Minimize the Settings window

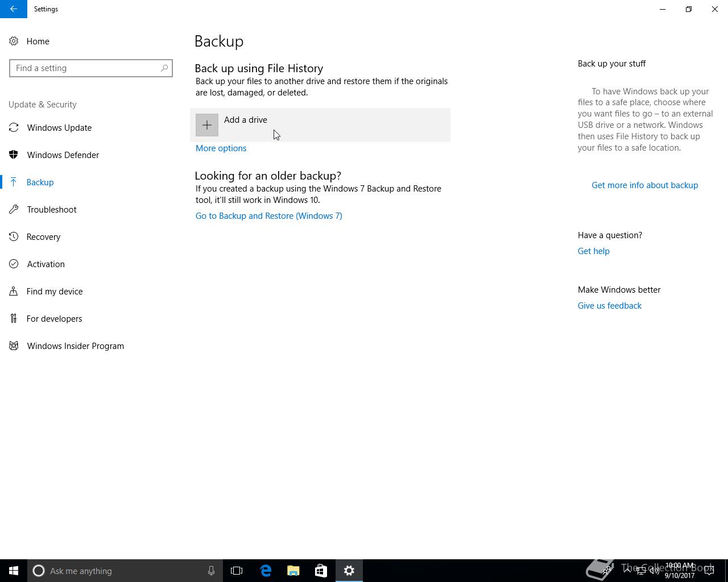[x=663, y=9]
